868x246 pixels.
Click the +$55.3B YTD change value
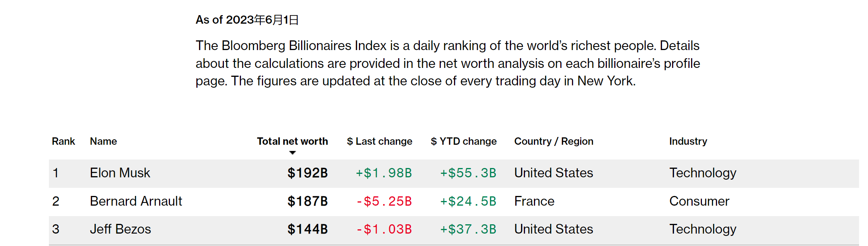tap(468, 173)
